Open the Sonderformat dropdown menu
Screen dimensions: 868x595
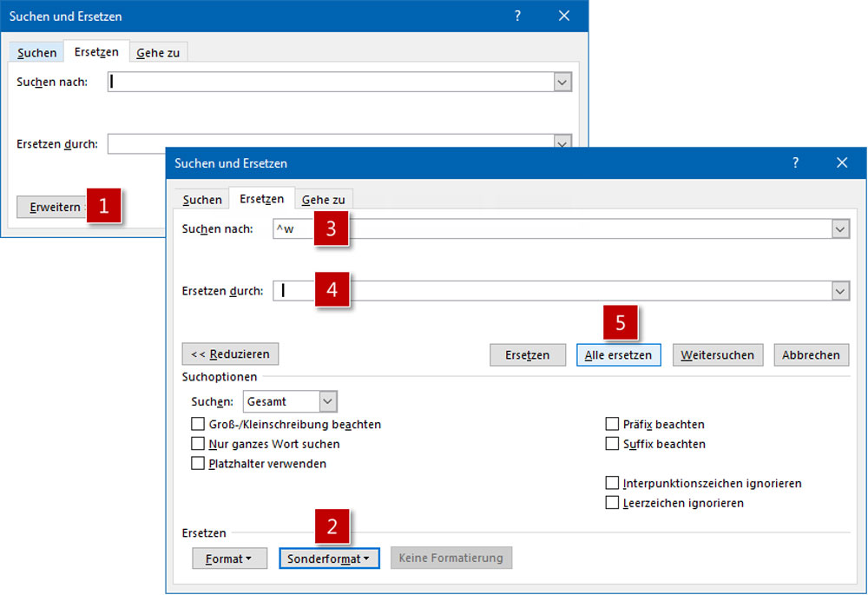[329, 559]
